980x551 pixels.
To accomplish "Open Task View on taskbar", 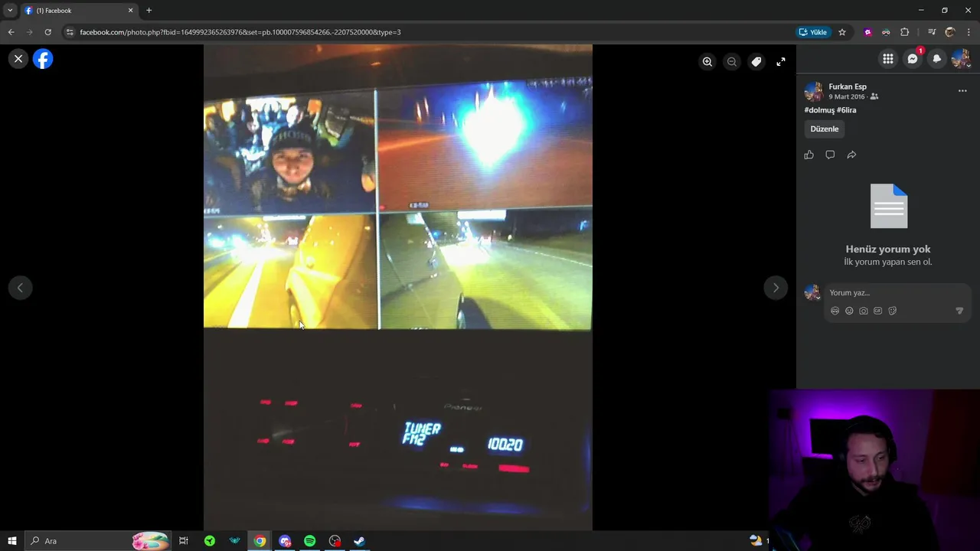I will [184, 541].
